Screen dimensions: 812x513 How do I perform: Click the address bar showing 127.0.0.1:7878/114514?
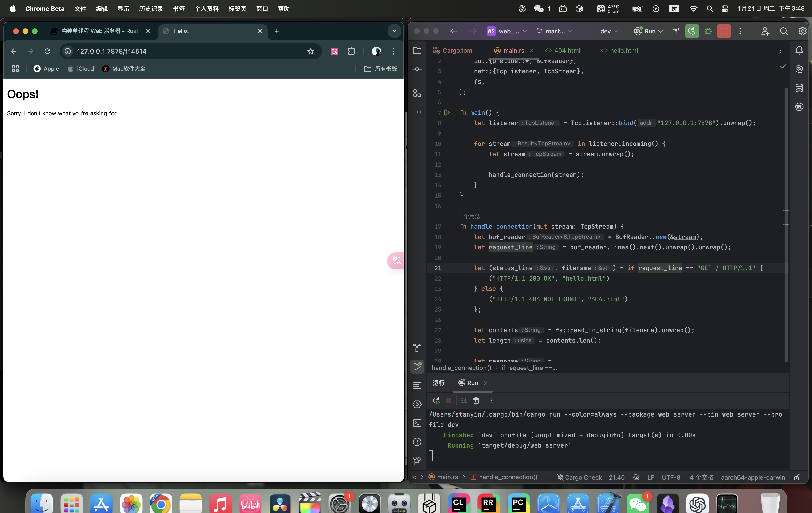pyautogui.click(x=190, y=51)
